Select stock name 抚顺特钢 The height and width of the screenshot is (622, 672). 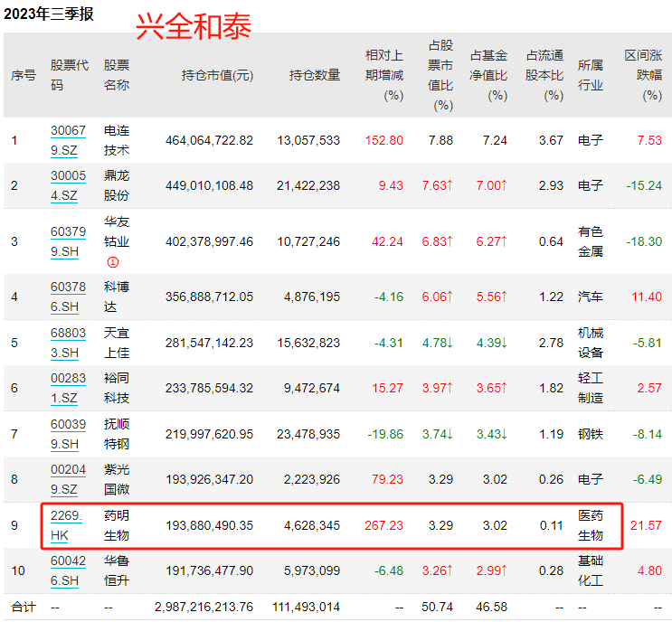pos(116,434)
